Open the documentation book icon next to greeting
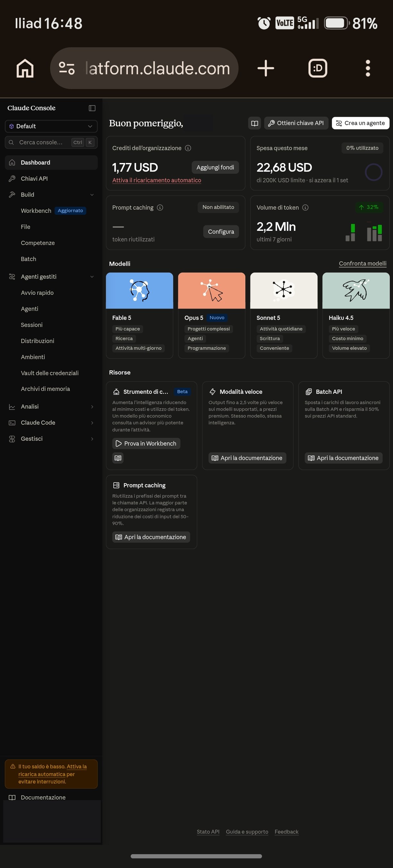393x868 pixels. click(255, 123)
